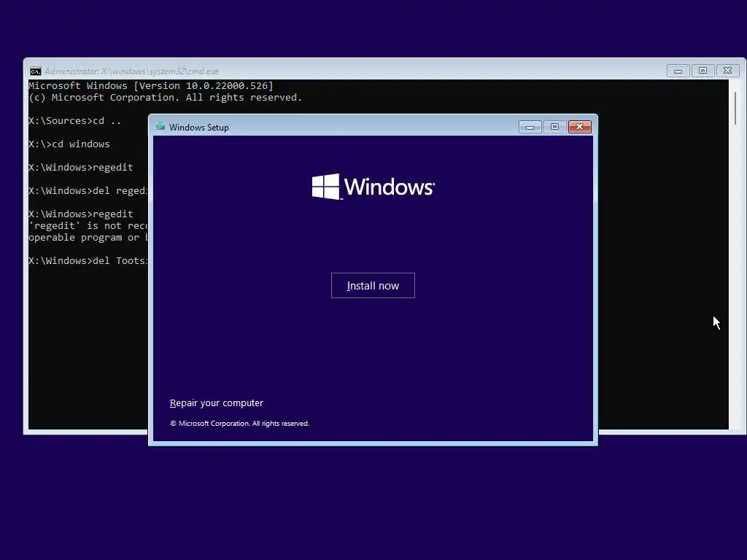The image size is (747, 560).
Task: Click the 'operable program or' console line
Action: [88, 238]
